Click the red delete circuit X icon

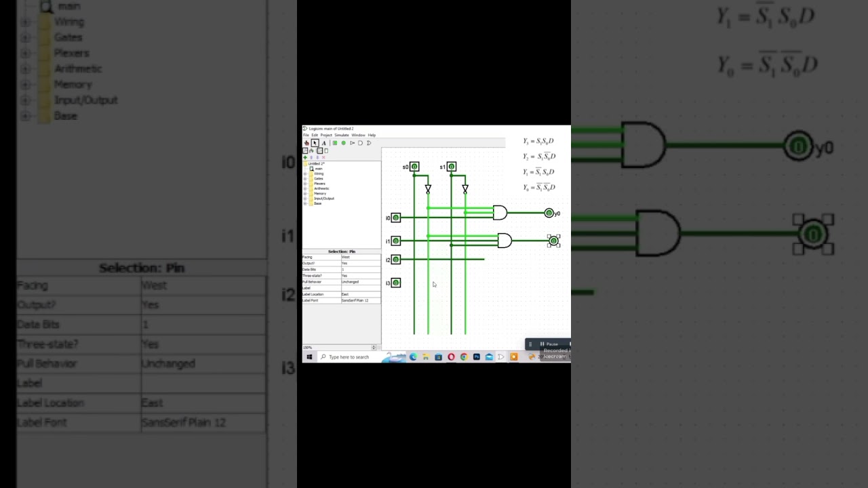point(323,157)
